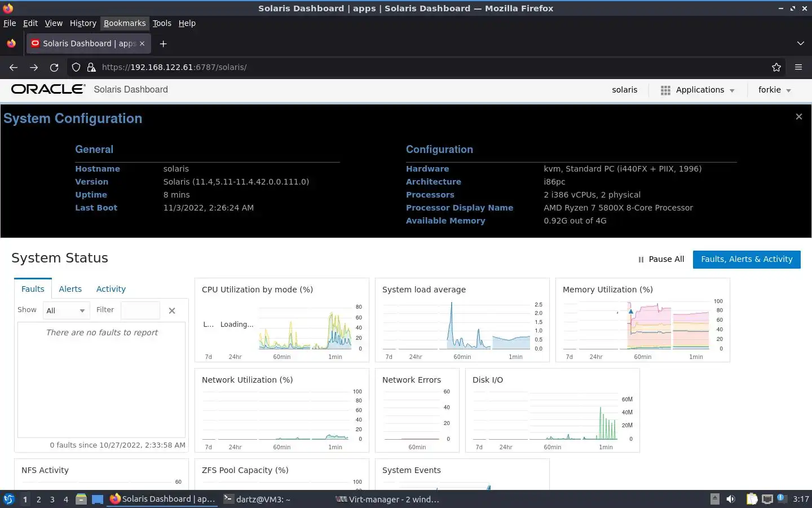812x508 pixels.
Task: Click the taskbar clock showing 3:17
Action: [x=801, y=499]
